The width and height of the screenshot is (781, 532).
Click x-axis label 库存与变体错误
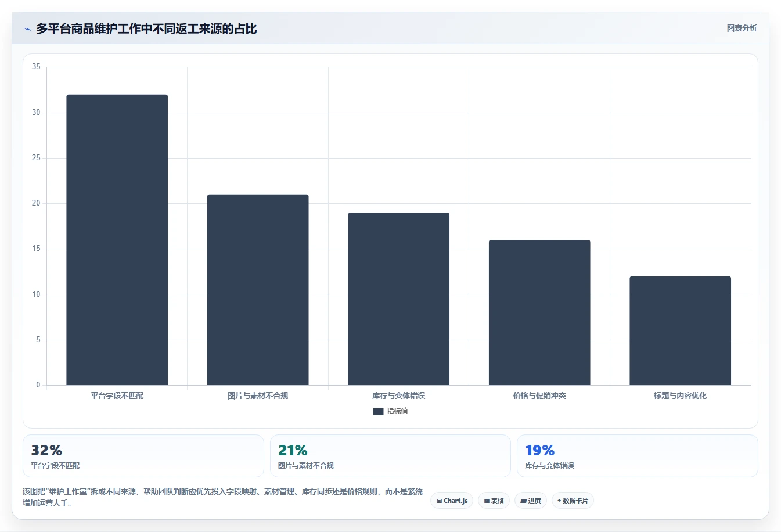coord(398,396)
